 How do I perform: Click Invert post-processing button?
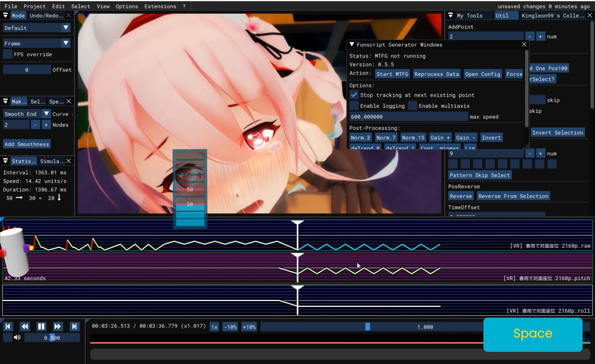[x=491, y=138]
